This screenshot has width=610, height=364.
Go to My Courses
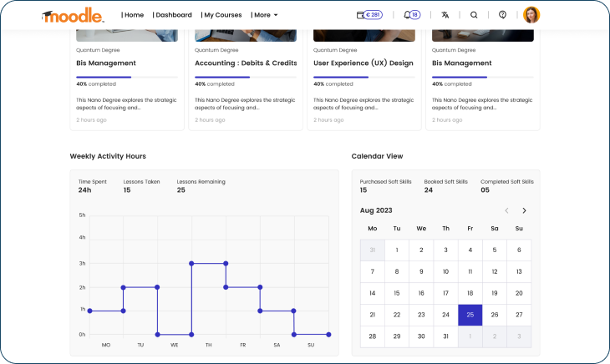click(222, 15)
